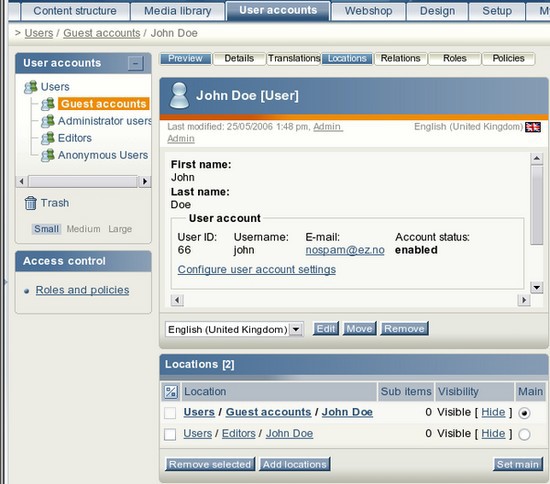Click the invert selection icon in Locations table
This screenshot has height=484, width=550.
click(x=171, y=392)
